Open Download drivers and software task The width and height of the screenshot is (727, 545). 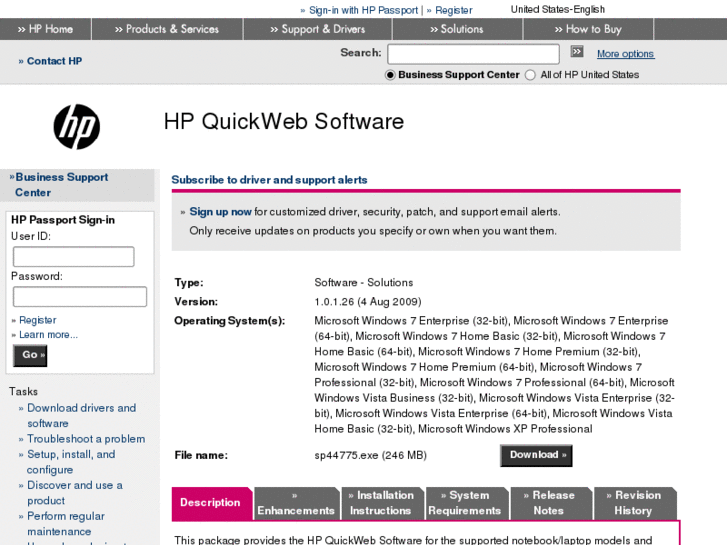81,416
